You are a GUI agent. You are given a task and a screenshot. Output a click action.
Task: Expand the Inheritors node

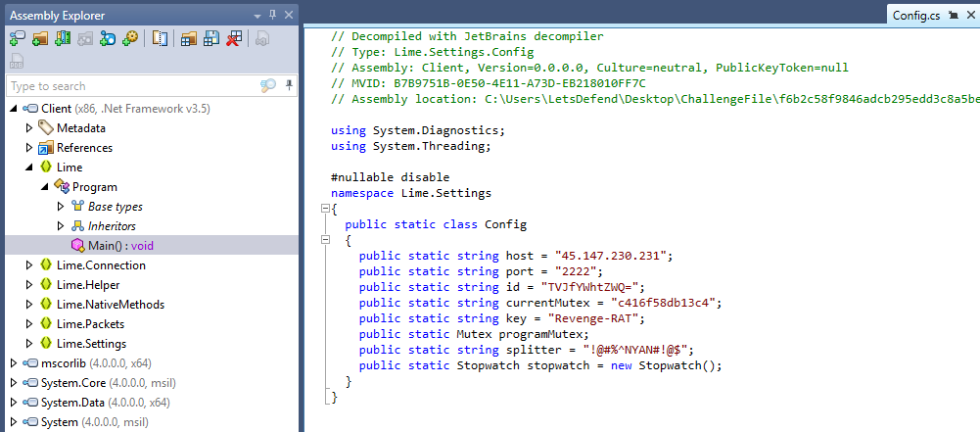(60, 225)
